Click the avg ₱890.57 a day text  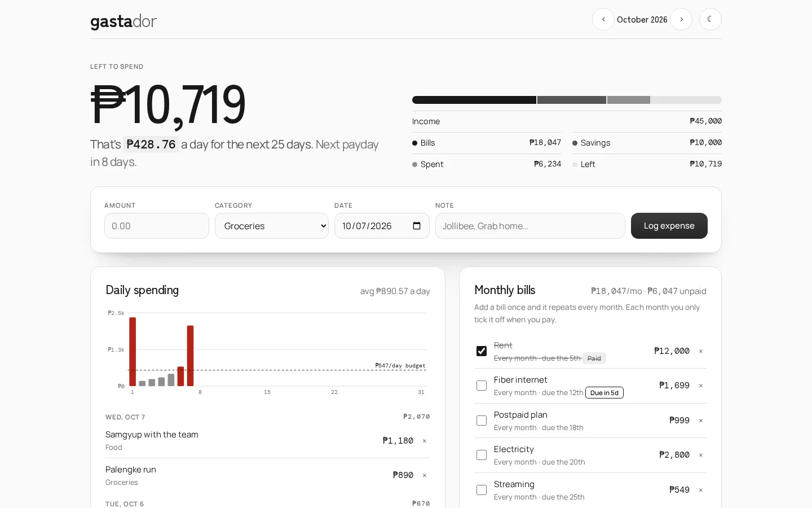395,291
